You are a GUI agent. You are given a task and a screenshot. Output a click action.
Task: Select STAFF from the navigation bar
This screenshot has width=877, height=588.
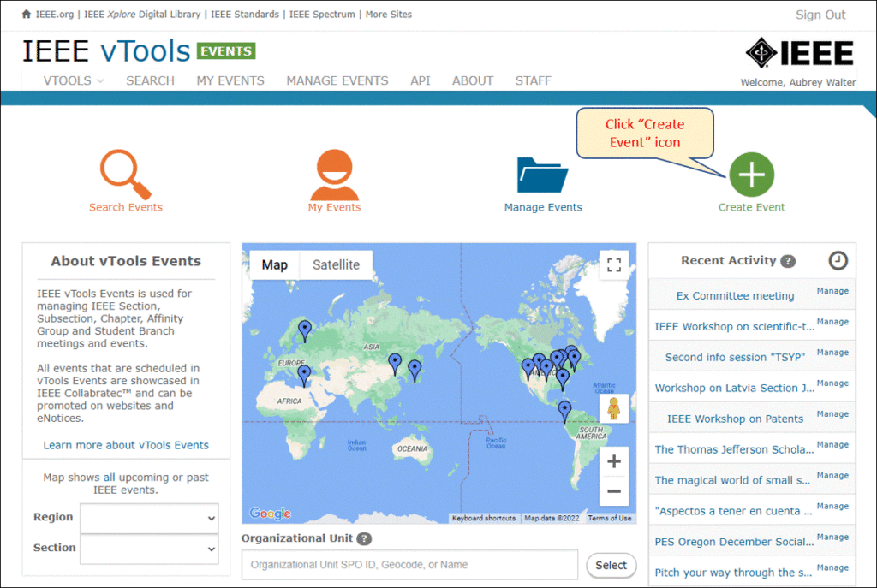tap(533, 80)
